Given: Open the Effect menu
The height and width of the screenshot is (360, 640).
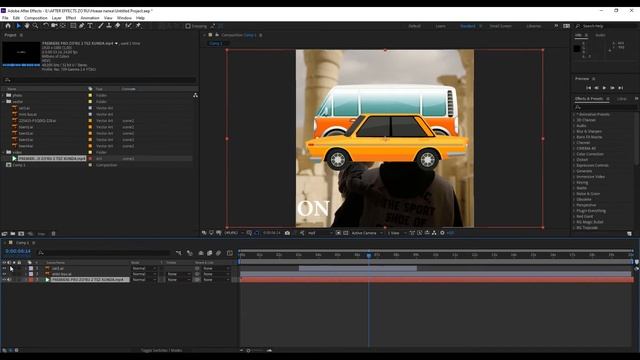Looking at the screenshot, I should [x=71, y=18].
